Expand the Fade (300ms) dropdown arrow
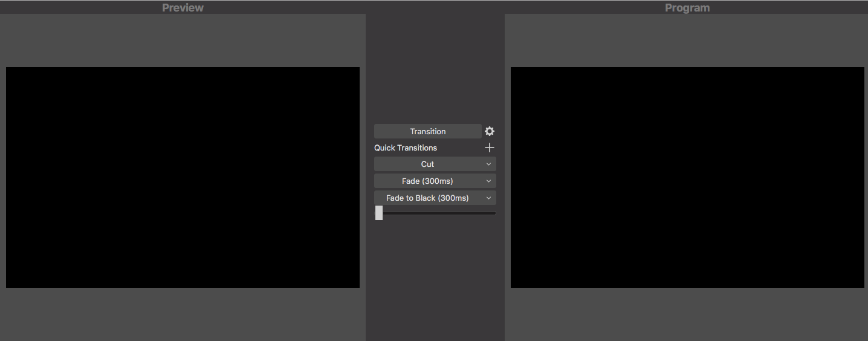868x341 pixels. point(489,181)
